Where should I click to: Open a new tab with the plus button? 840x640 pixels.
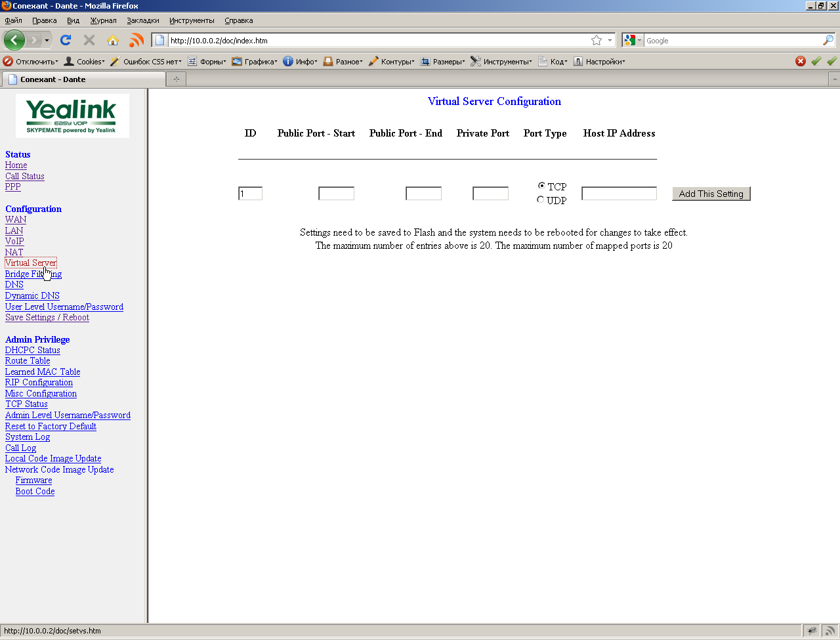(x=176, y=79)
